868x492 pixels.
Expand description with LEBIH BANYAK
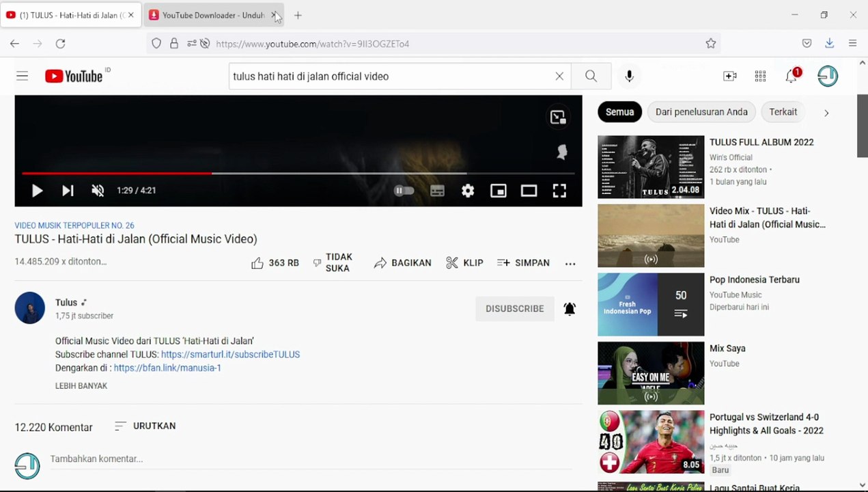[81, 386]
